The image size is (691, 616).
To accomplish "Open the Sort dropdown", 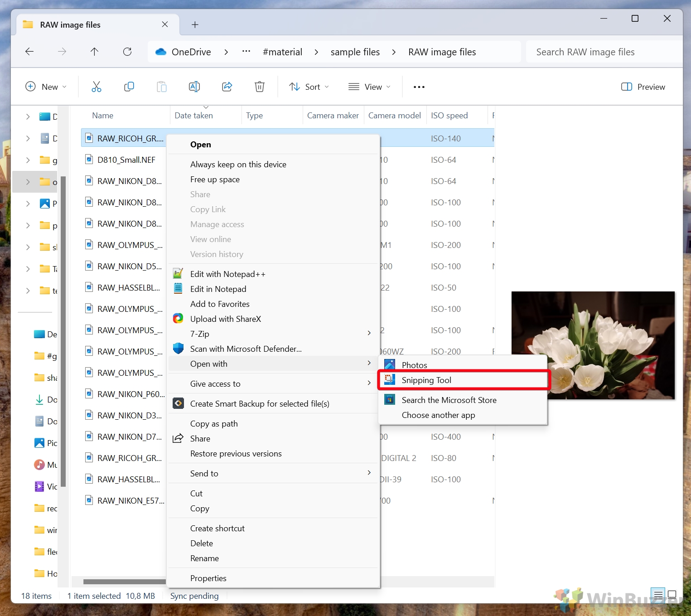I will [x=309, y=87].
